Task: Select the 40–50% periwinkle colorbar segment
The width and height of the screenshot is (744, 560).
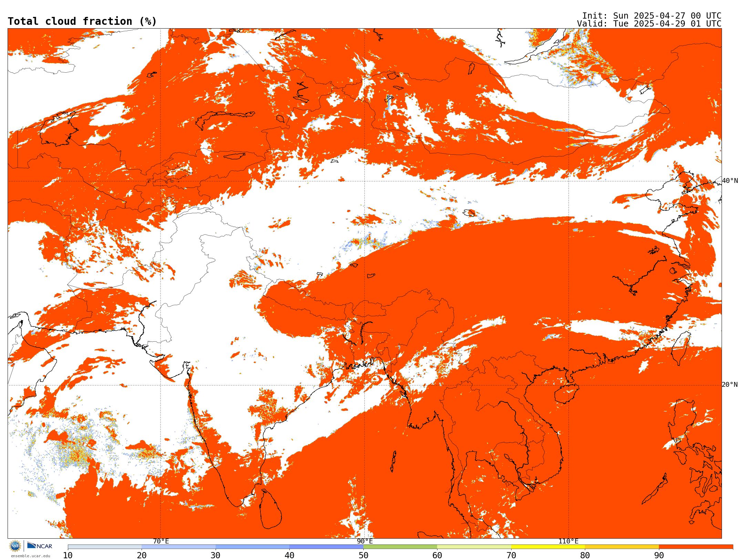Action: (x=326, y=547)
